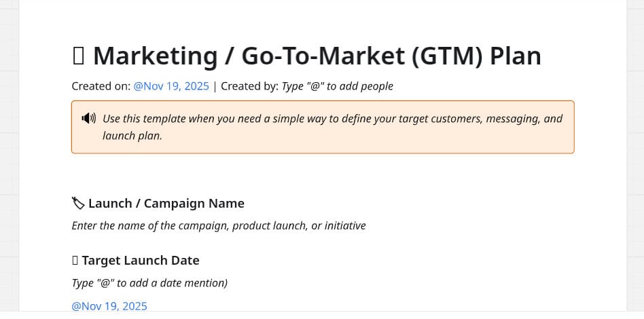The image size is (644, 319).
Task: Click the 'Use this template' line in the callout
Action: (332, 119)
